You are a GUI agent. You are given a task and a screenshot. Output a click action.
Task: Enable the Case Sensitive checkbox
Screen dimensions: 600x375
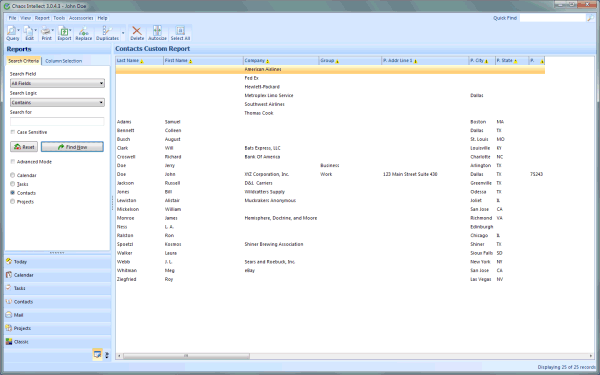13,132
